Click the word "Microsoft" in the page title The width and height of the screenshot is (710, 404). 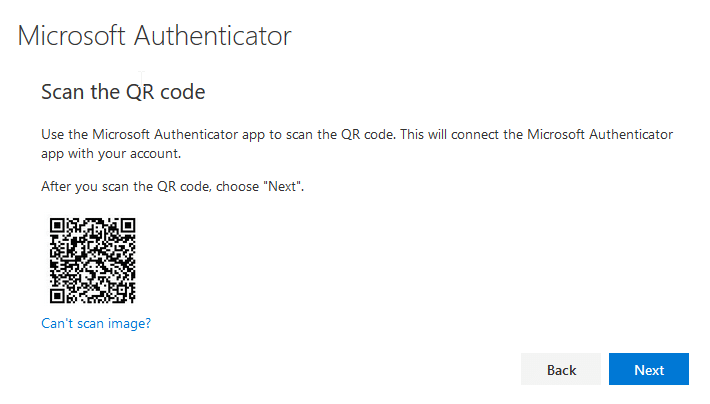[71, 36]
